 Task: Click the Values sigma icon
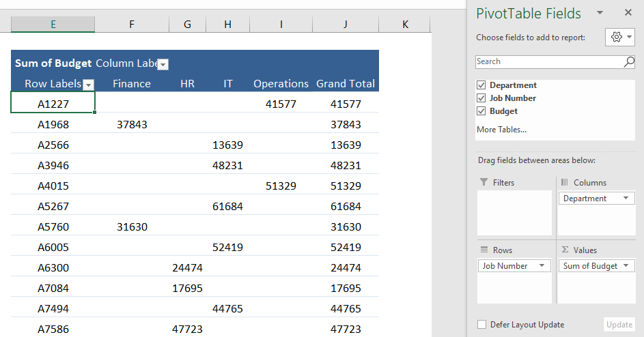click(x=565, y=250)
